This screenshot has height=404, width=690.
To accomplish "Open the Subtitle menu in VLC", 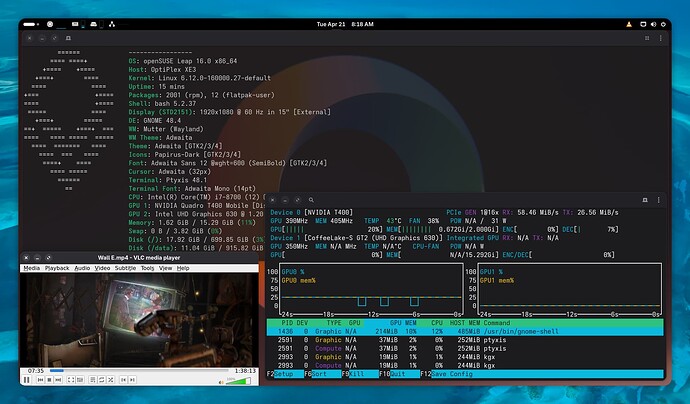I will pos(125,268).
